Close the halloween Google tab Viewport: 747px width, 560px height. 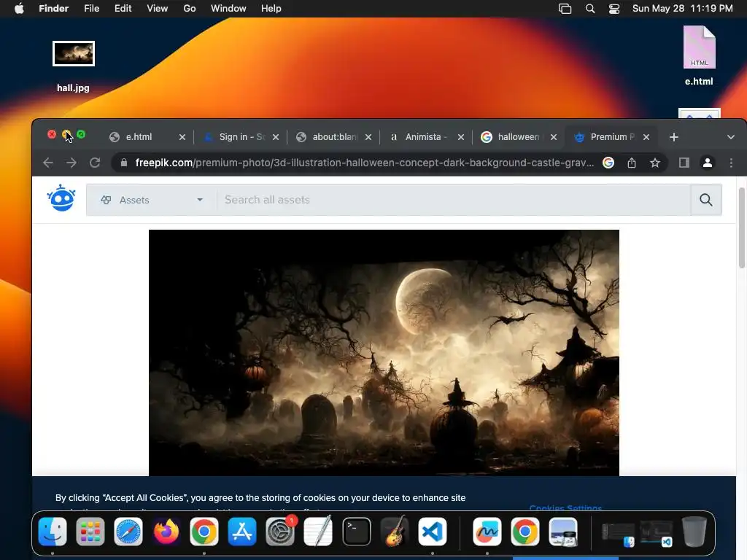553,137
